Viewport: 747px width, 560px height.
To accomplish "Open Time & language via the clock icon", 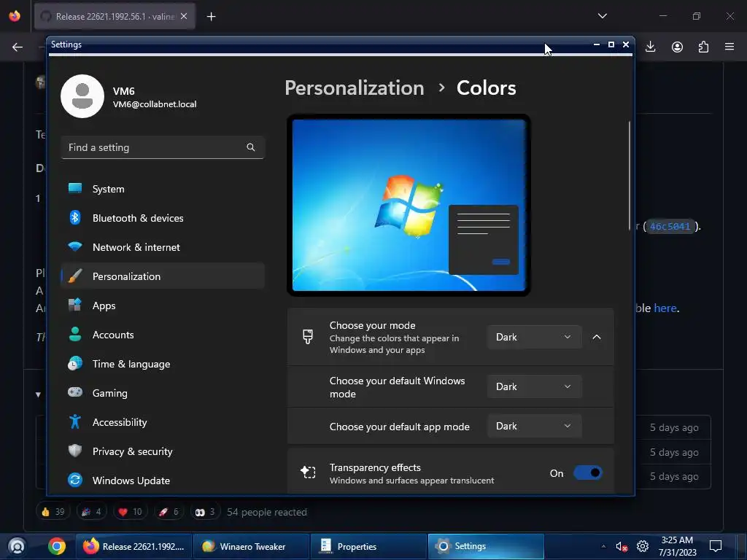I will (x=75, y=363).
